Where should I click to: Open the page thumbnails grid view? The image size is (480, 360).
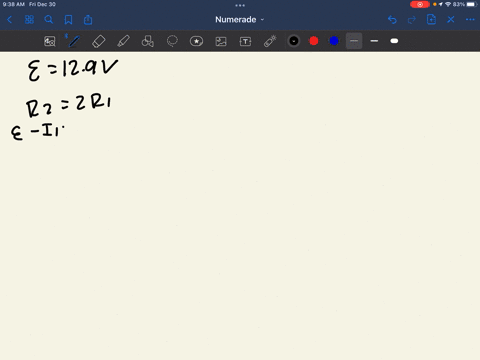click(29, 20)
